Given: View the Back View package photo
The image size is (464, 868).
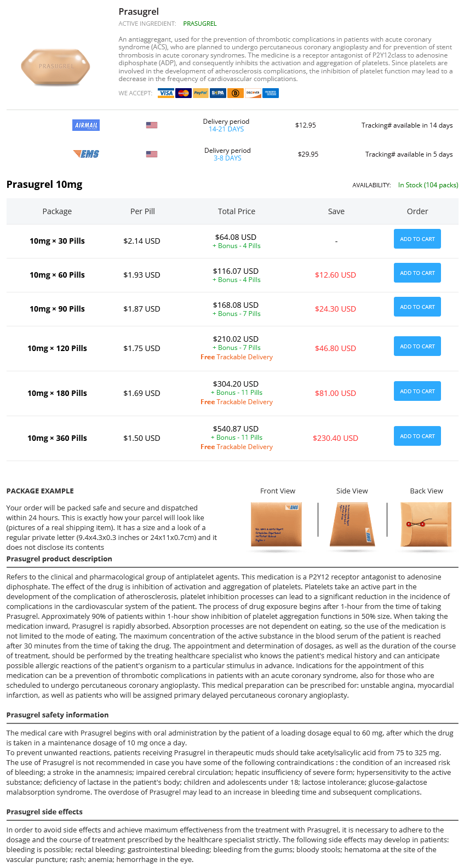Looking at the screenshot, I should point(426,525).
